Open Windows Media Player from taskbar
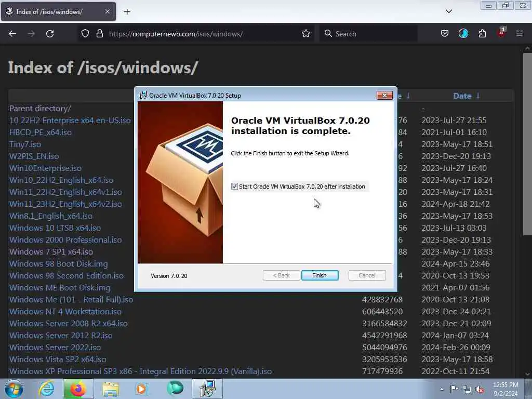This screenshot has width=532, height=399. (142, 389)
